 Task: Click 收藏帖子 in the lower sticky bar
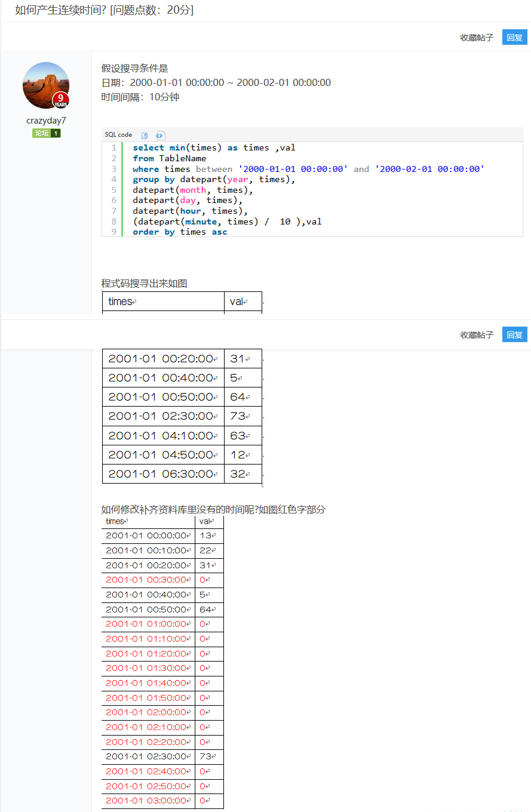[477, 335]
